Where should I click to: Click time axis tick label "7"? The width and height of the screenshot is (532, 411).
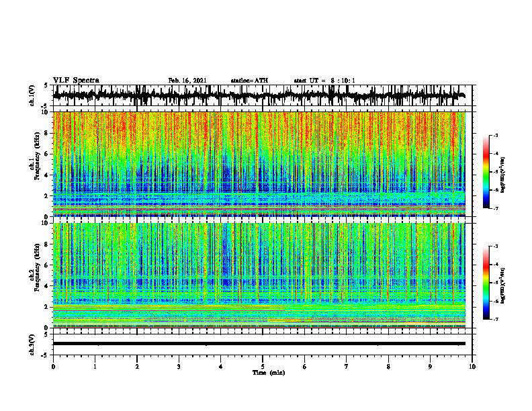pos(347,367)
